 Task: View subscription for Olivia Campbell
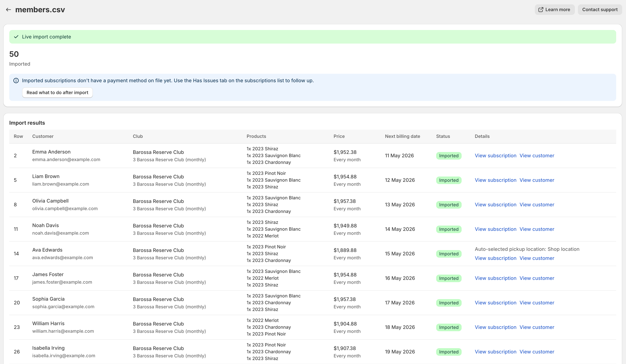point(495,205)
